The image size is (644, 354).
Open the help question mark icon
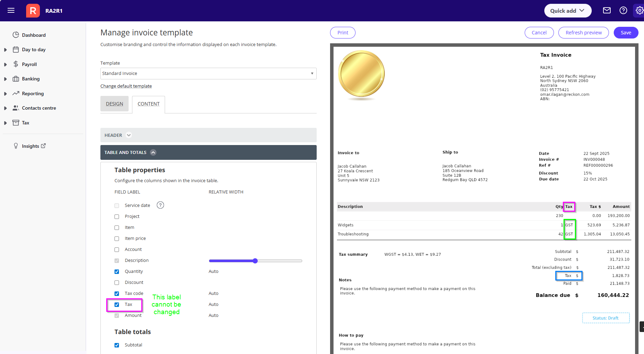click(623, 10)
